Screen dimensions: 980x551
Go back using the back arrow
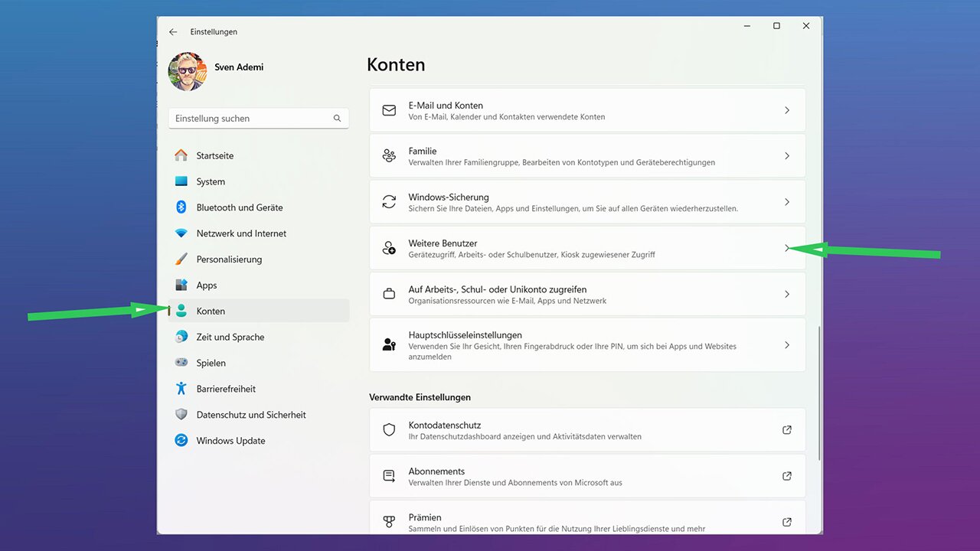click(x=173, y=32)
